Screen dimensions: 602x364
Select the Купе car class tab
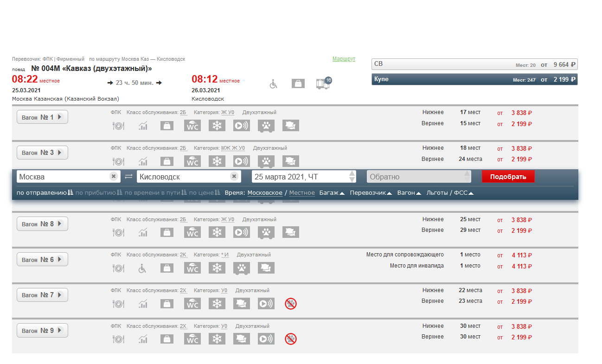[474, 79]
